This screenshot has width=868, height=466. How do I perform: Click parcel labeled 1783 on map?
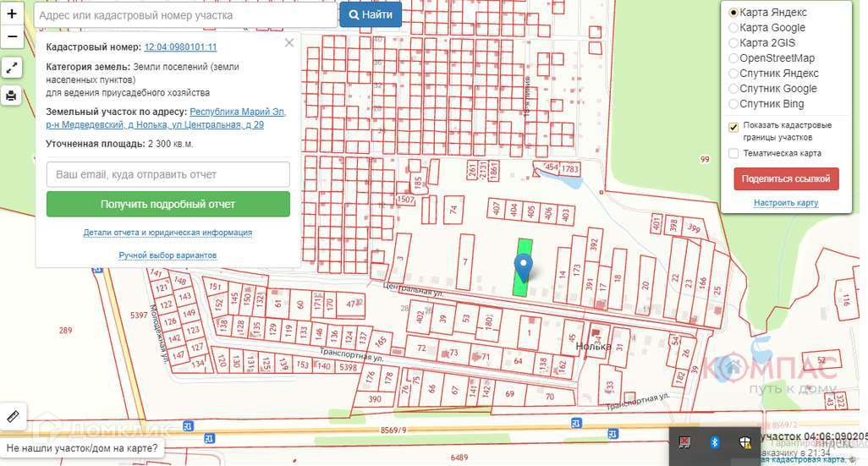(x=569, y=169)
